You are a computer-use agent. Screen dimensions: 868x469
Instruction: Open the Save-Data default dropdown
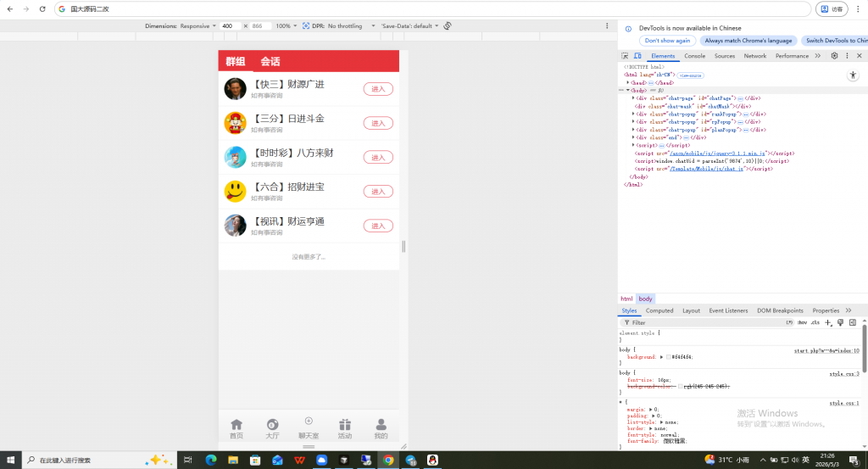pos(409,26)
